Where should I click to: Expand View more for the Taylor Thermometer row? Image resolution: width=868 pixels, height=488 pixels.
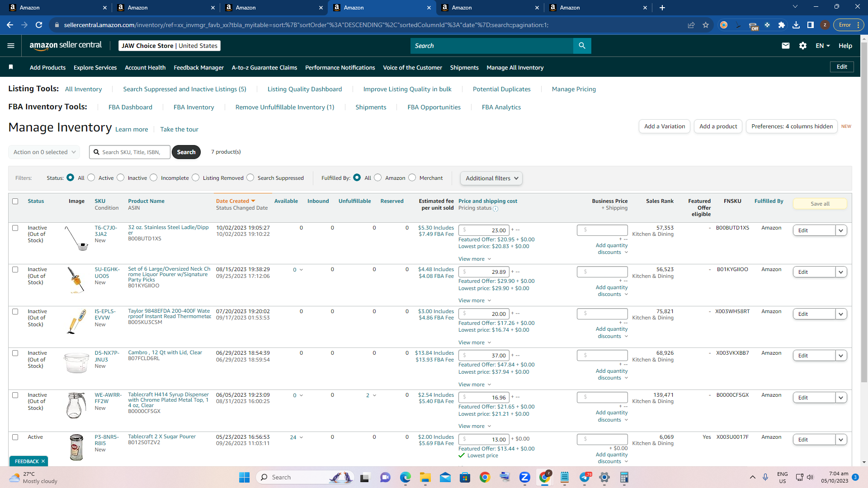[x=475, y=343]
